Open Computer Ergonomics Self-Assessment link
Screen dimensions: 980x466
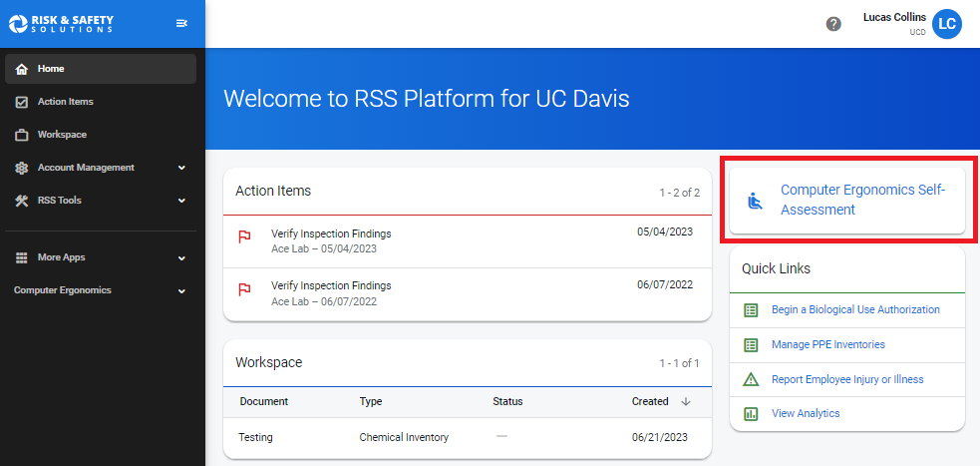[862, 201]
